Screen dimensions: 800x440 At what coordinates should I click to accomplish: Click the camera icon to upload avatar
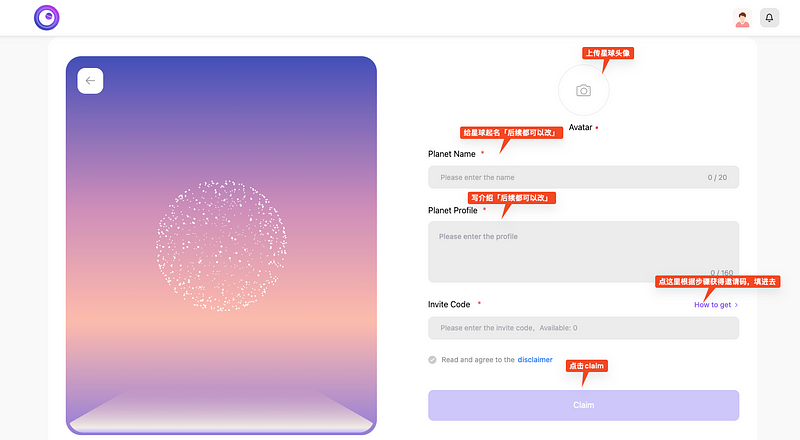point(583,90)
